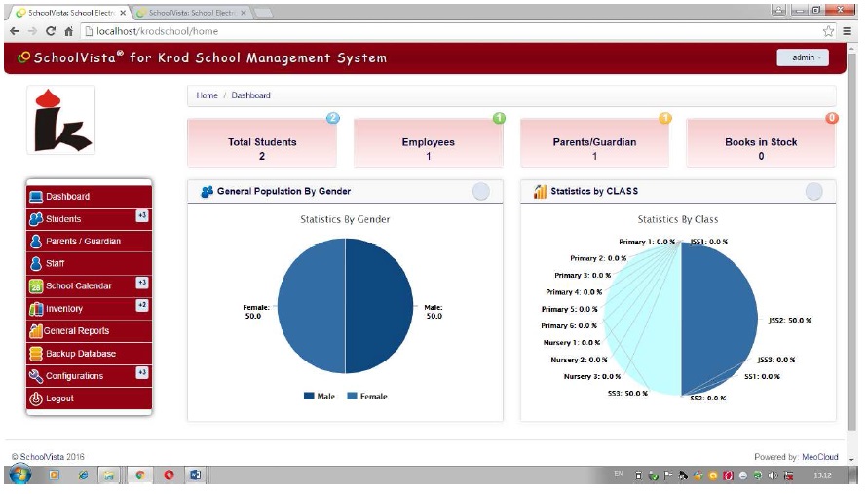Open General Reports menu item
Image resolution: width=868 pixels, height=494 pixels.
tap(76, 331)
